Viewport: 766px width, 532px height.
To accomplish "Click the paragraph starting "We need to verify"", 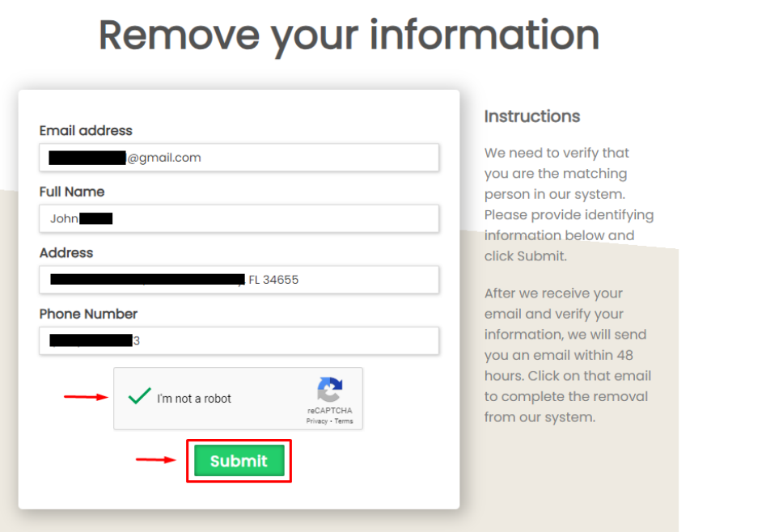I will click(569, 205).
